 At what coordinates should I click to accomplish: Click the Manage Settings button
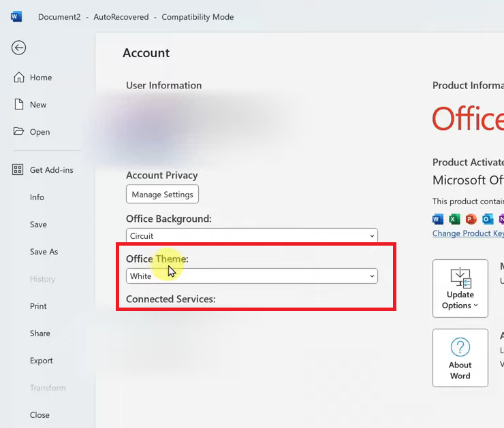coord(162,194)
